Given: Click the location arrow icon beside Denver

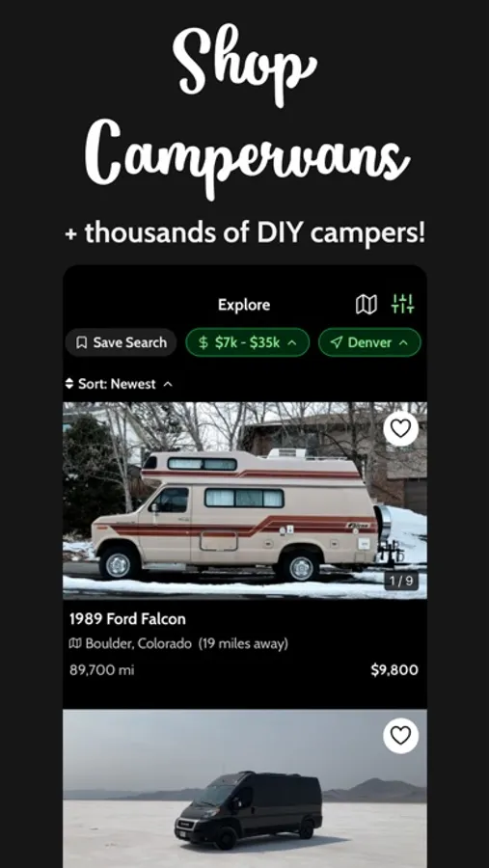Looking at the screenshot, I should click(336, 342).
